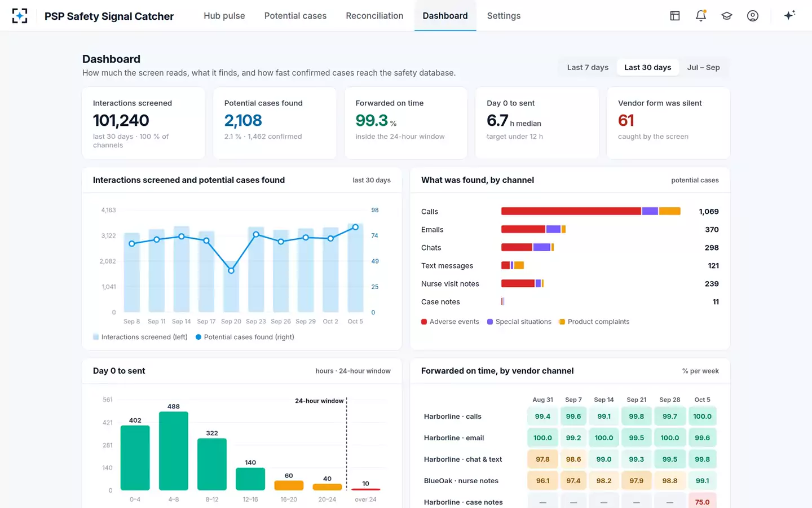Image resolution: width=812 pixels, height=508 pixels.
Task: Click the Chats channel label
Action: coord(431,248)
